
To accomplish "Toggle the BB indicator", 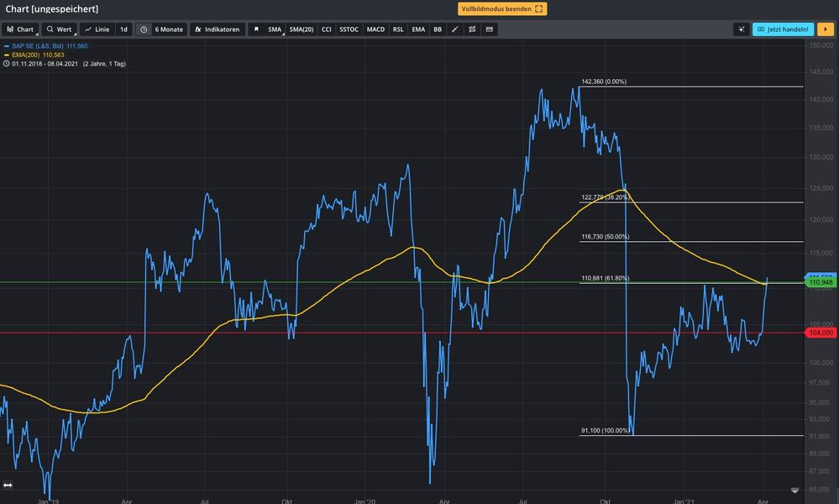I will click(437, 29).
